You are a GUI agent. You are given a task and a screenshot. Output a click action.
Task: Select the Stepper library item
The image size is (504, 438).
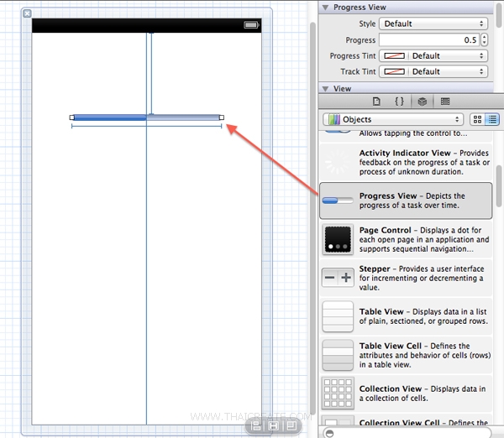pyautogui.click(x=406, y=278)
